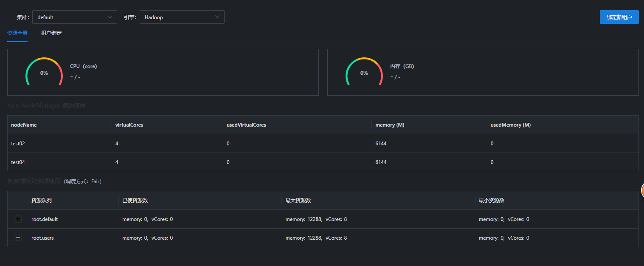Switch to the 资源全景 tab

click(17, 33)
